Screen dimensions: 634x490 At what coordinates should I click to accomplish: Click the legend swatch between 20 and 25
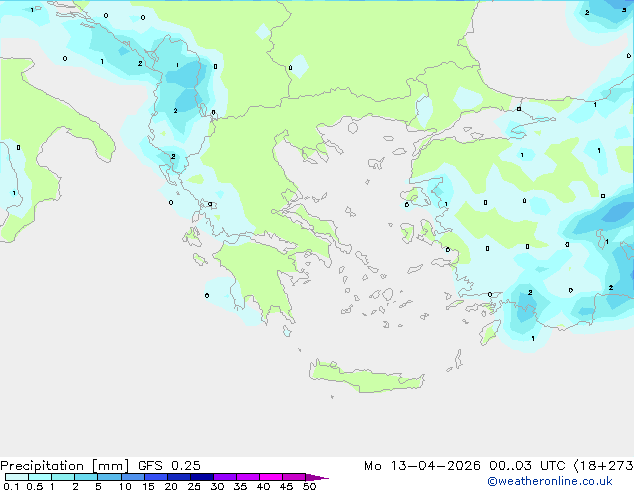[x=178, y=477]
